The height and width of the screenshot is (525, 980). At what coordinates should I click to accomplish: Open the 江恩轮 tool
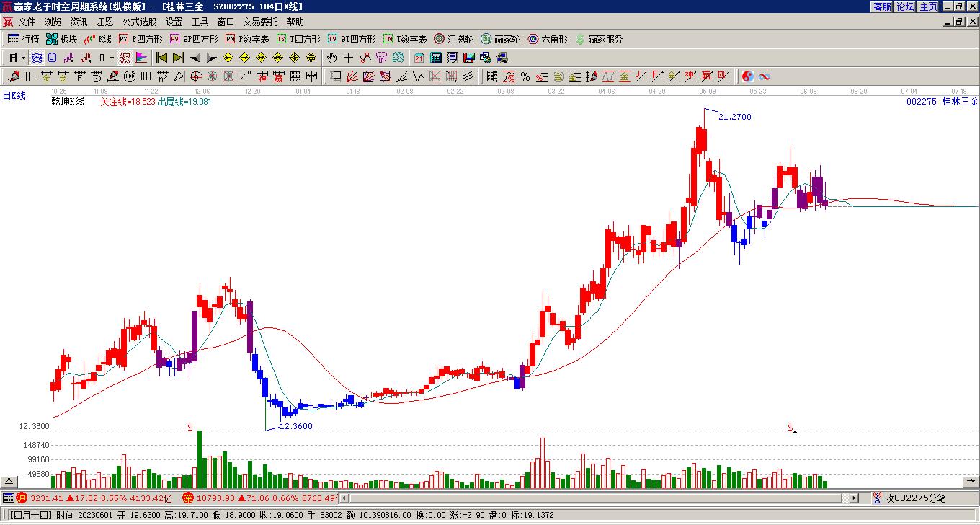tap(453, 39)
